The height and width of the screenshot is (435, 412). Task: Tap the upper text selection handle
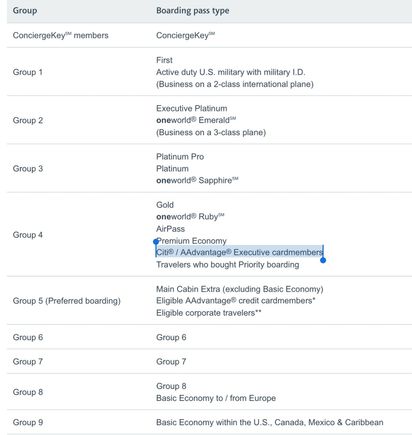coord(156,241)
